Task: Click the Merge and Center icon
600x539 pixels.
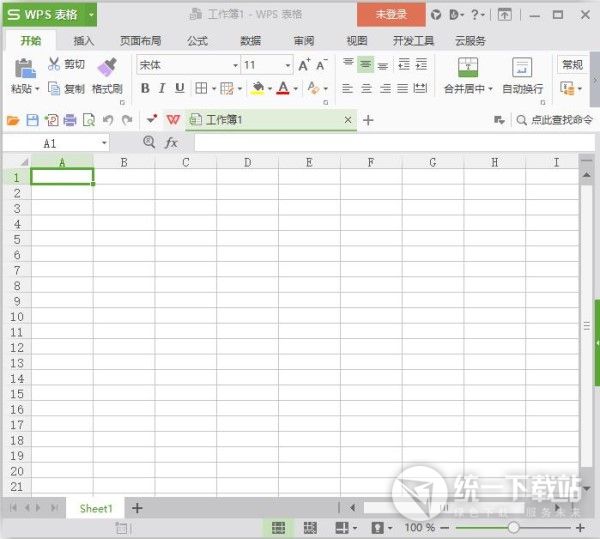Action: (468, 67)
